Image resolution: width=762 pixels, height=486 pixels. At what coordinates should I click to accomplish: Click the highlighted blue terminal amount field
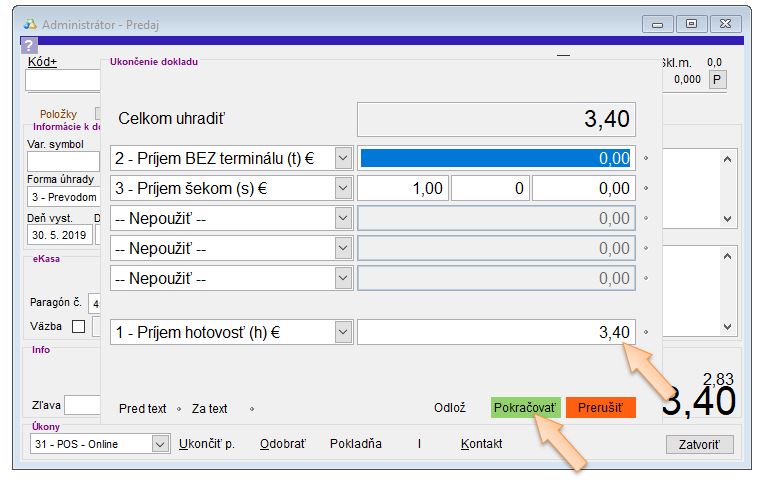click(x=496, y=158)
